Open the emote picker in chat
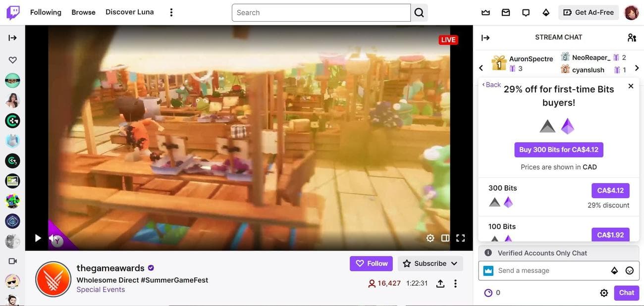644x306 pixels. pos(629,270)
